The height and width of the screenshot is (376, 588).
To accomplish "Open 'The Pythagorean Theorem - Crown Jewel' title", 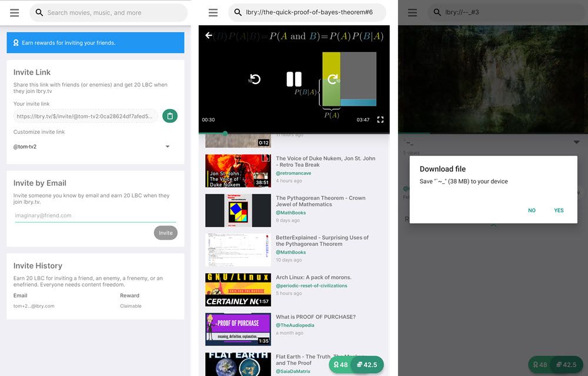I will pos(320,201).
